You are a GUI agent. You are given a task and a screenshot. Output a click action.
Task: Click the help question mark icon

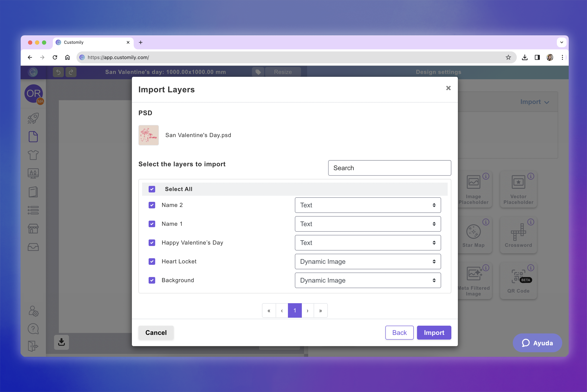click(x=33, y=329)
